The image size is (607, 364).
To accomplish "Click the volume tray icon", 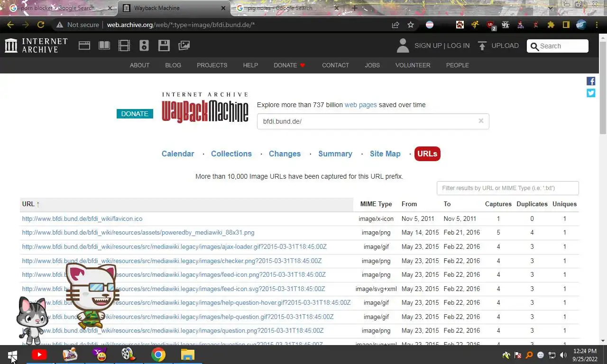I will click(563, 355).
